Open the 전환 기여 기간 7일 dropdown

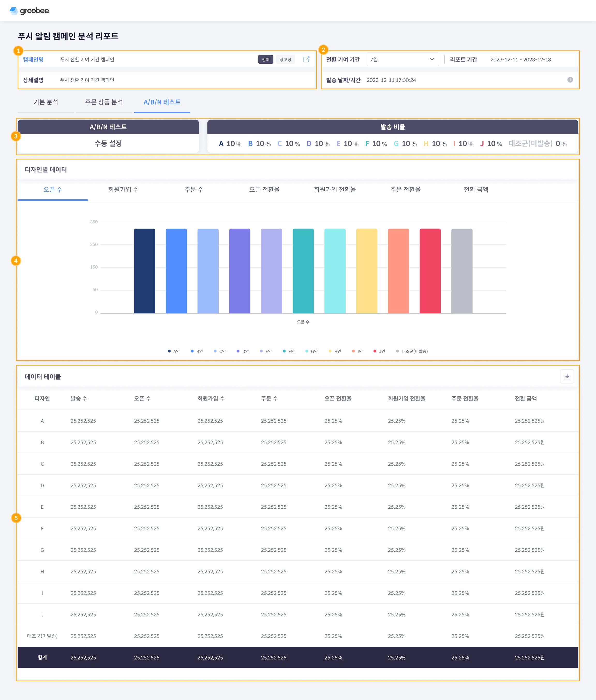[402, 60]
